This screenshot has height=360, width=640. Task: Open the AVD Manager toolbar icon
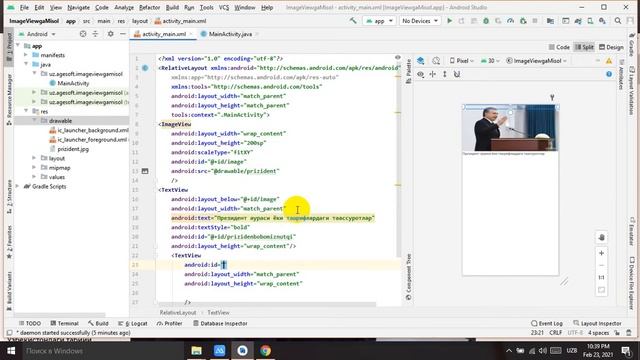(590, 21)
